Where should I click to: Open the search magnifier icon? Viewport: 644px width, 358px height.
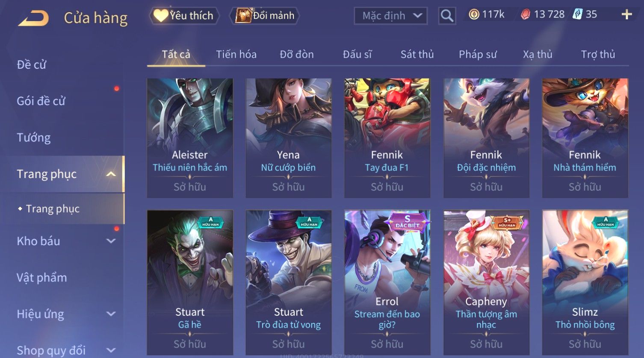click(447, 16)
